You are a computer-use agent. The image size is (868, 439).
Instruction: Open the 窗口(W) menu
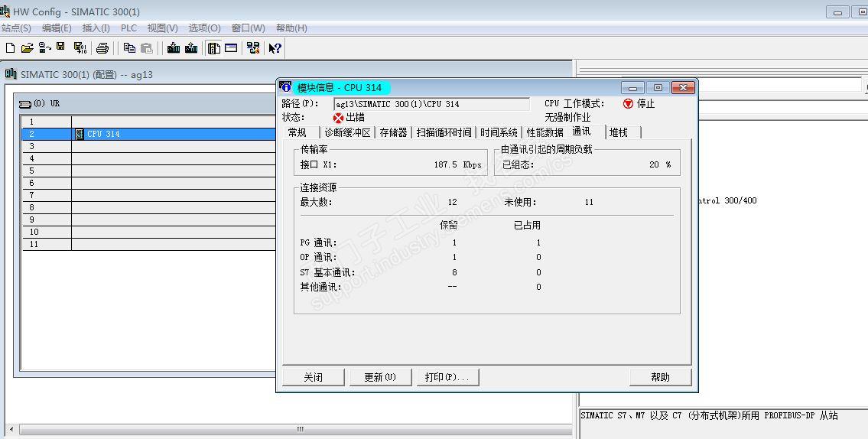(248, 28)
